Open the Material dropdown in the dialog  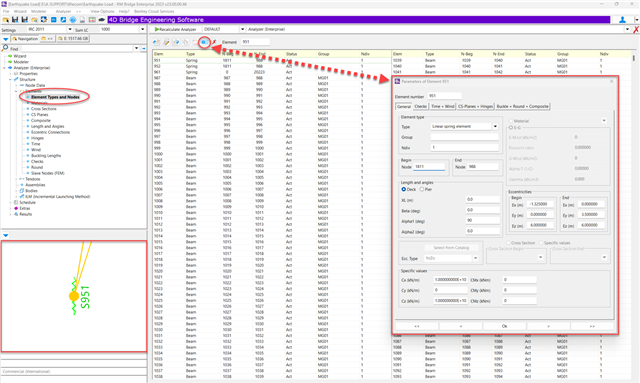604,121
